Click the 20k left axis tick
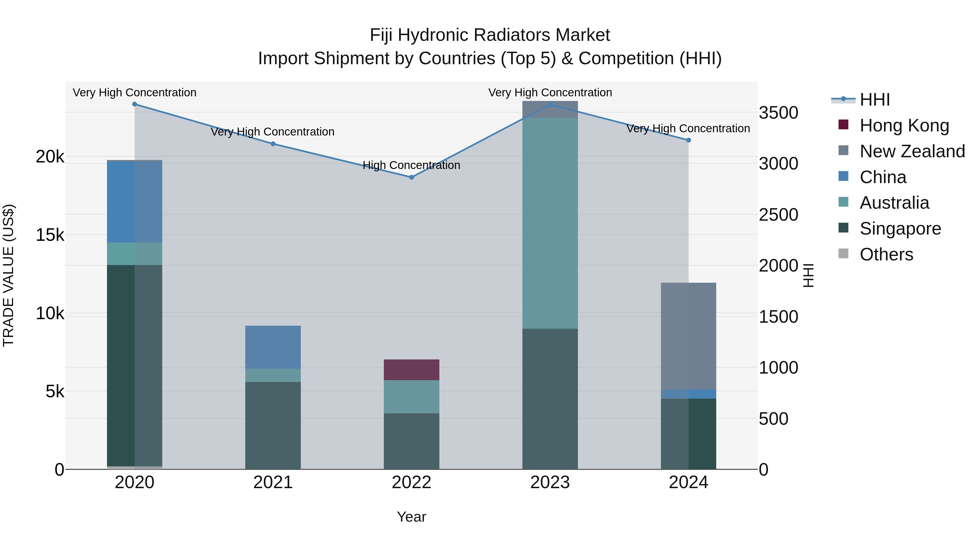 coord(50,157)
